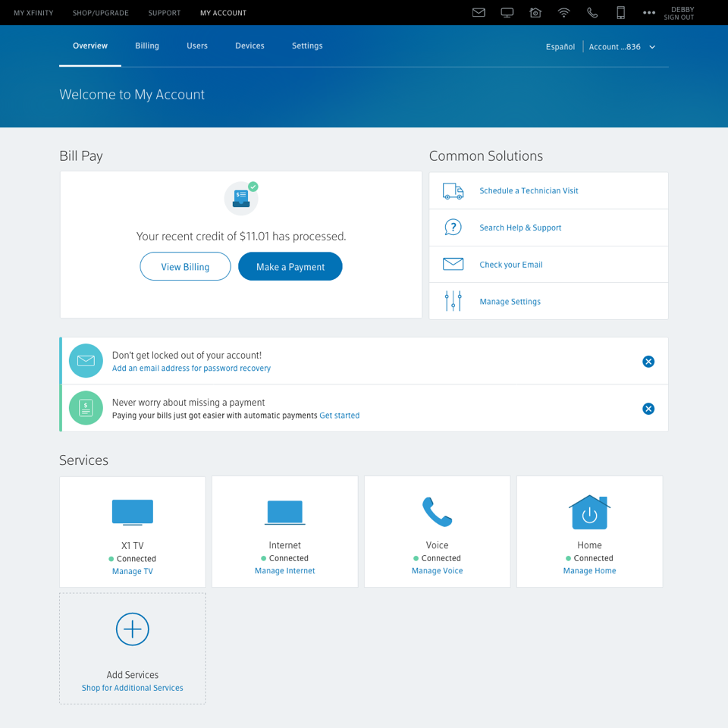Switch to the Overview tab
Screen dimensions: 728x728
(90, 46)
